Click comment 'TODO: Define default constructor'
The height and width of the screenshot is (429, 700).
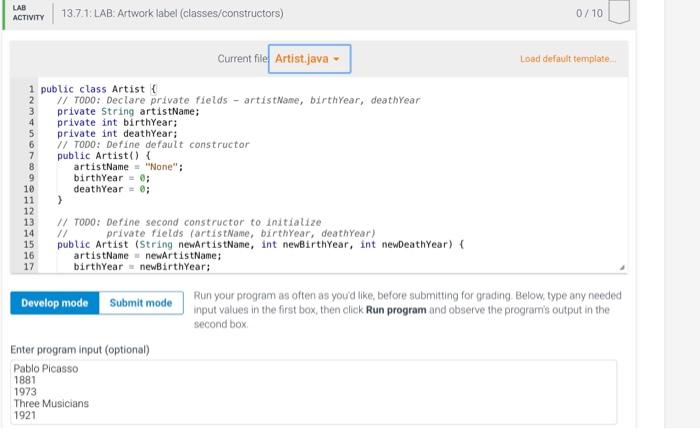(153, 145)
